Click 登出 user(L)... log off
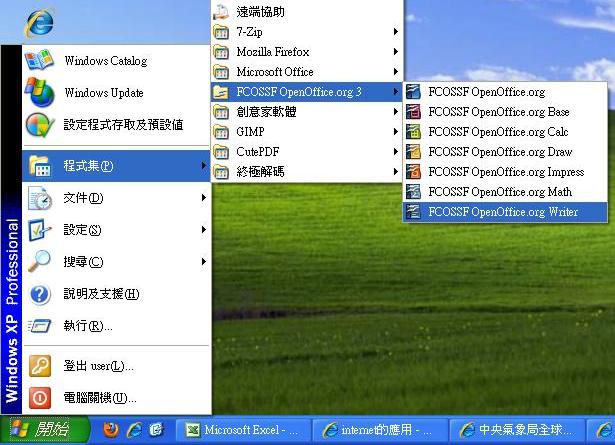615x445 pixels. click(116, 366)
